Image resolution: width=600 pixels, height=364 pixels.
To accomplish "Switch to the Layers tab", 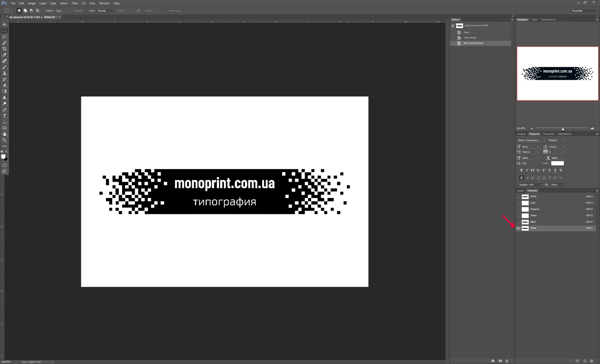I will click(520, 191).
